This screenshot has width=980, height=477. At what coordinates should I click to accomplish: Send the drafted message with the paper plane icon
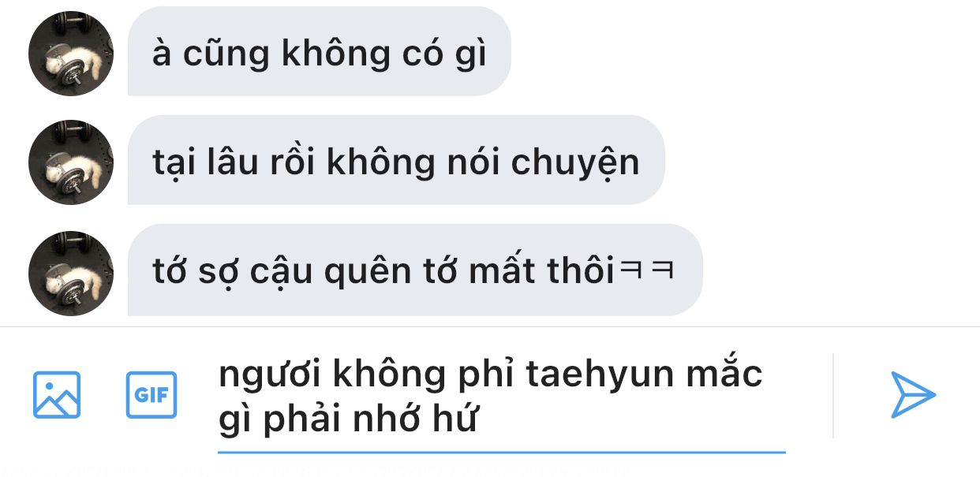click(x=913, y=394)
